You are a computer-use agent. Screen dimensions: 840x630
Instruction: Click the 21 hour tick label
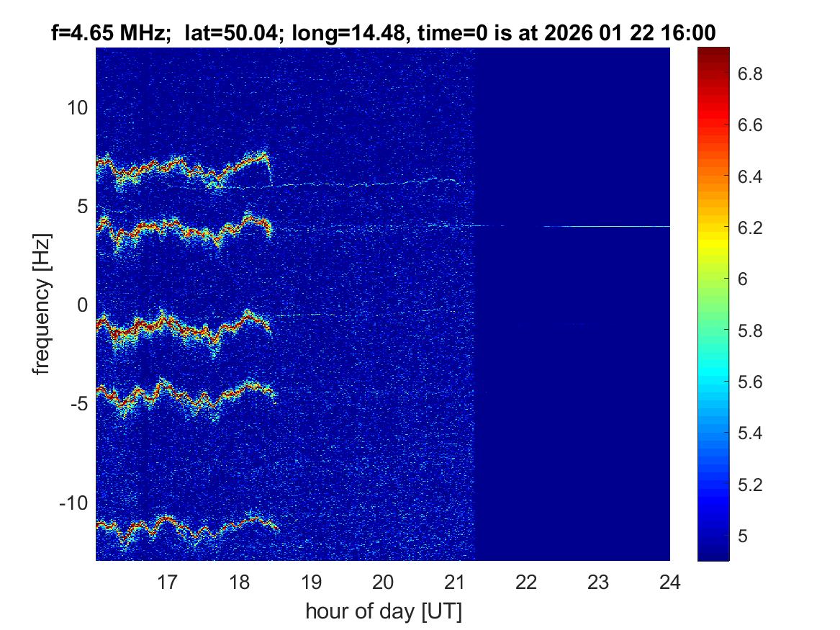(x=455, y=580)
